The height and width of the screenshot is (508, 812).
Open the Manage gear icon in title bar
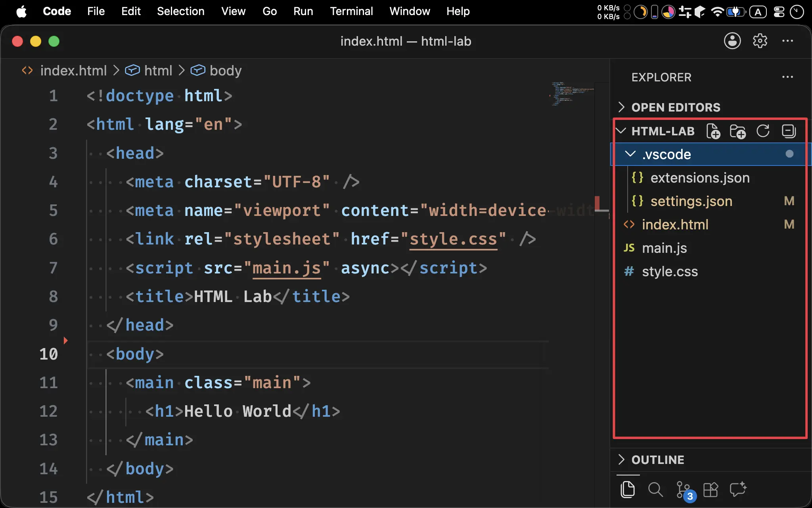[760, 41]
